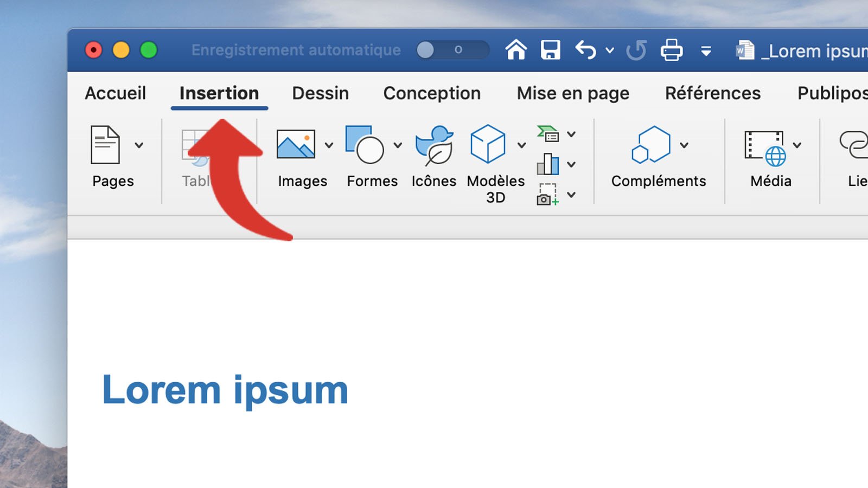Switch to the Accueil ribbon tab
The image size is (868, 488).
(116, 93)
